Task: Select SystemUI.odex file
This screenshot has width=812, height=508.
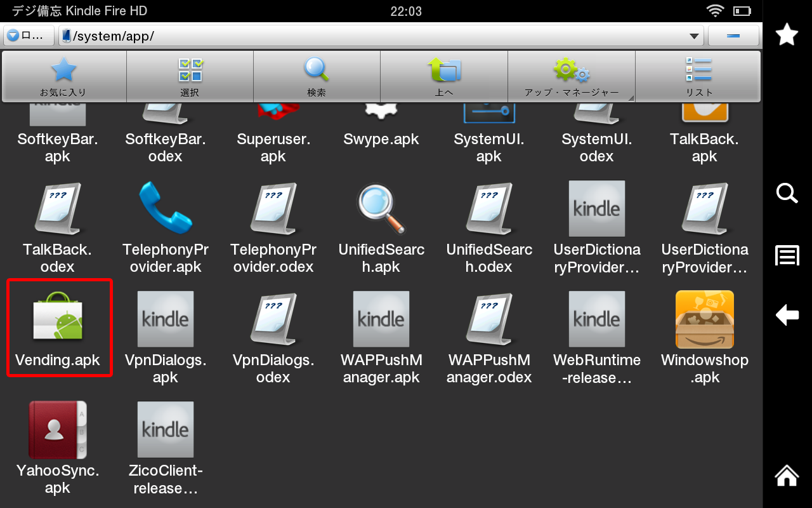Action: coord(597,135)
